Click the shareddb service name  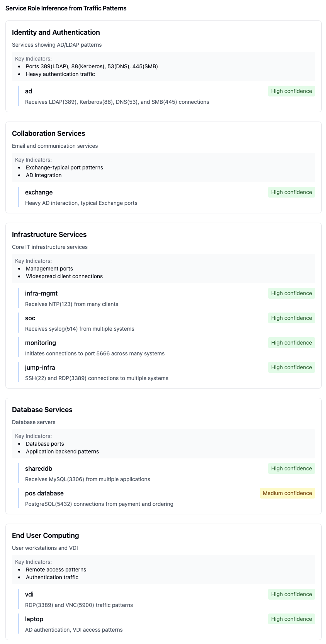pyautogui.click(x=39, y=468)
